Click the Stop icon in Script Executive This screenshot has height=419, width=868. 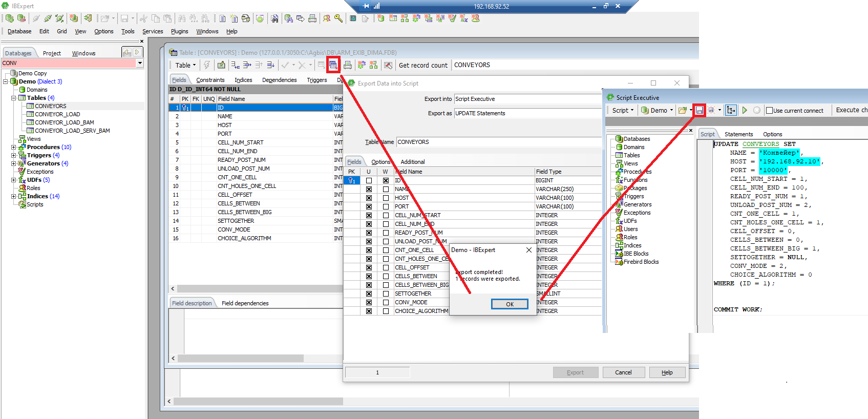756,110
